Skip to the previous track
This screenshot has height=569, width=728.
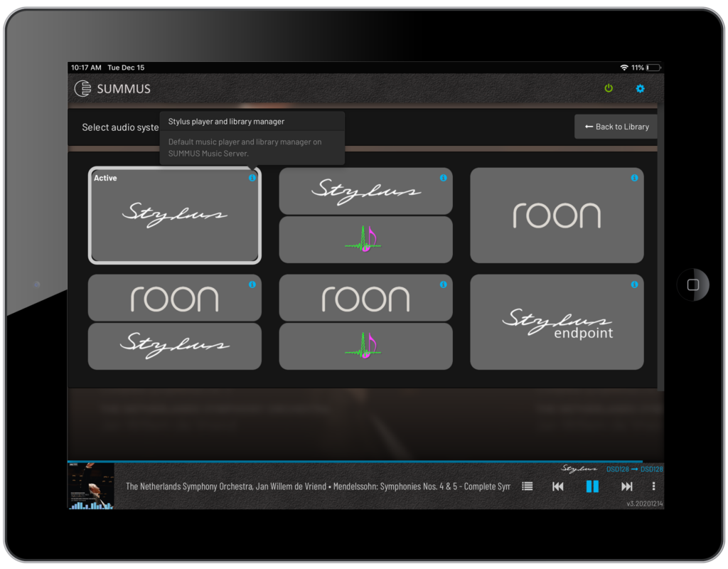point(557,486)
